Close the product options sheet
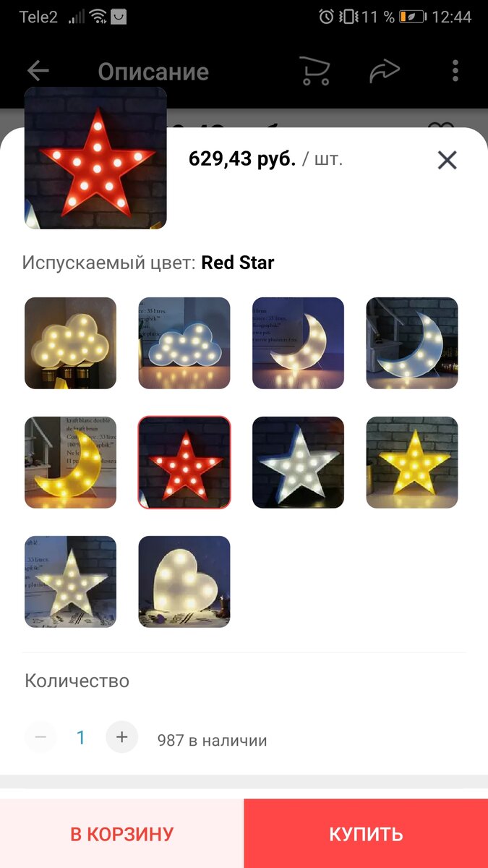 (x=448, y=160)
